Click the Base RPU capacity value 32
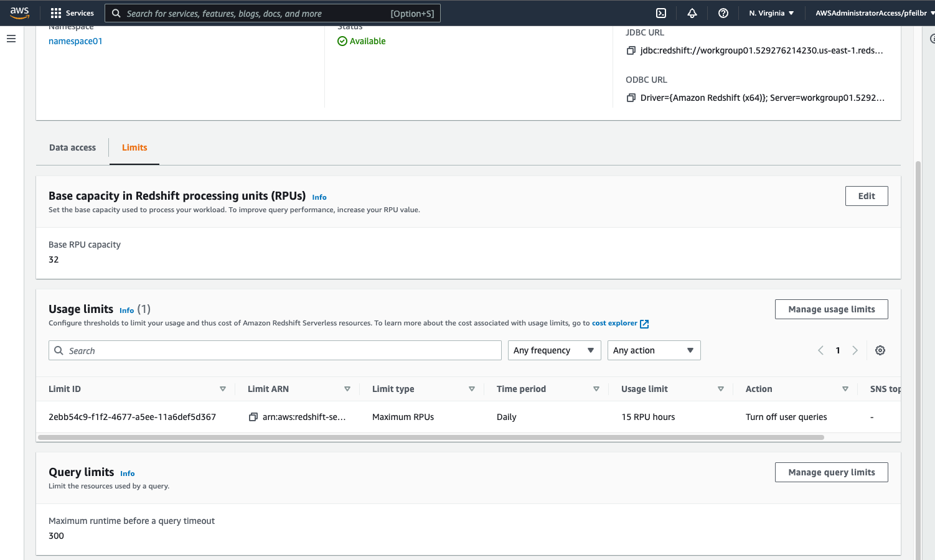The width and height of the screenshot is (935, 560). (x=54, y=259)
